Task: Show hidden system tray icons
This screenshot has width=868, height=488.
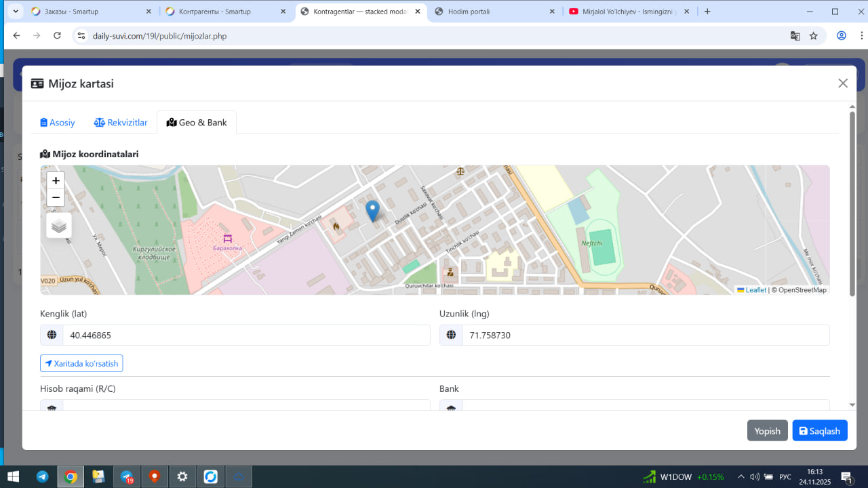Action: click(741, 476)
